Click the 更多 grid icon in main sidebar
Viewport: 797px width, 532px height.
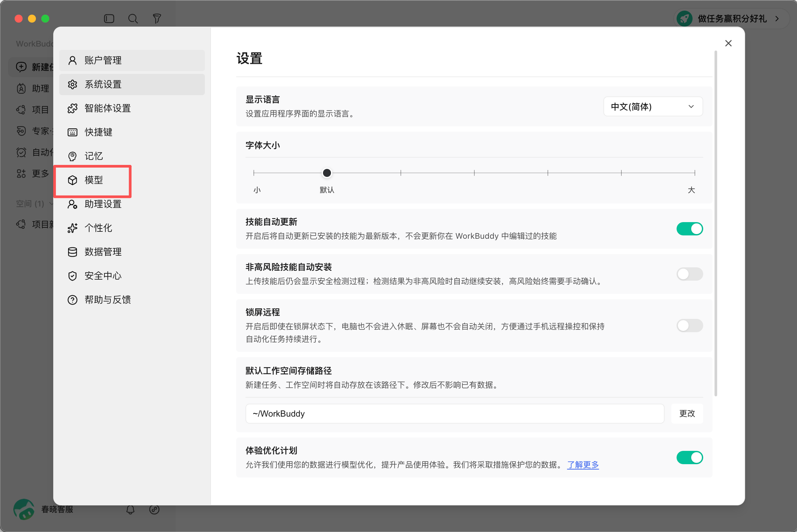[21, 174]
